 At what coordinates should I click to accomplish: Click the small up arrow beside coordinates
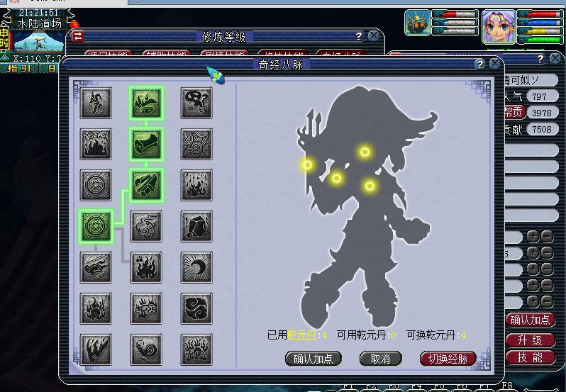pyautogui.click(x=5, y=57)
